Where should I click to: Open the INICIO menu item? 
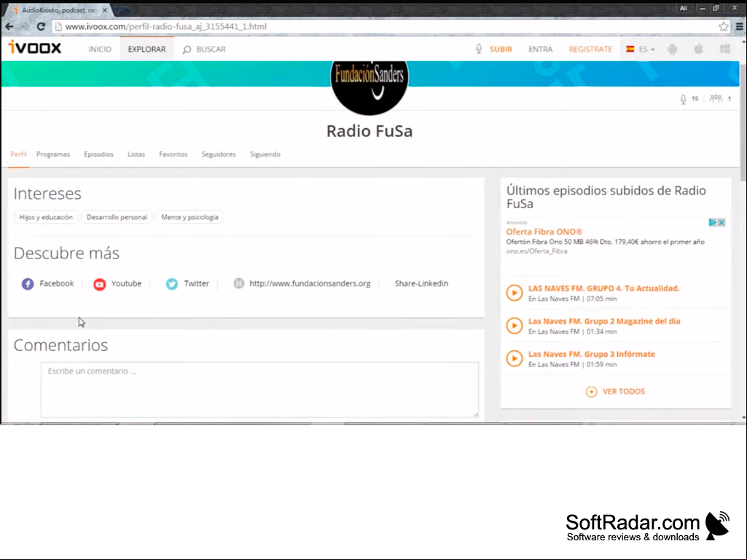click(100, 49)
